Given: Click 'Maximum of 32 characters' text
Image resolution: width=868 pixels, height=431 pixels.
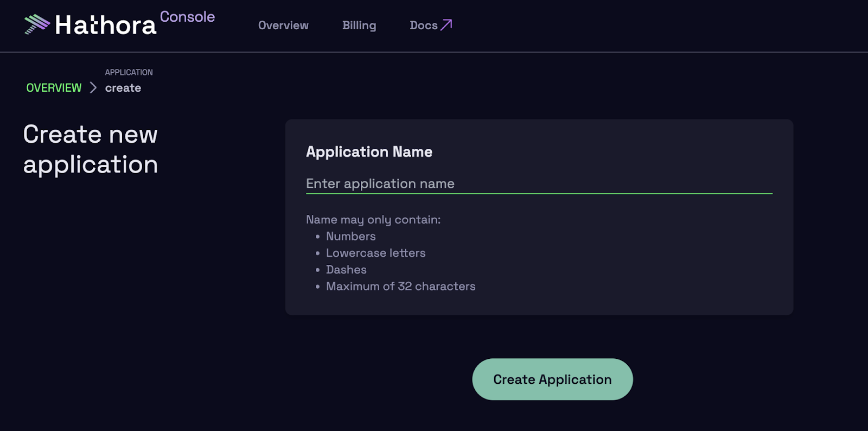Looking at the screenshot, I should pyautogui.click(x=400, y=286).
